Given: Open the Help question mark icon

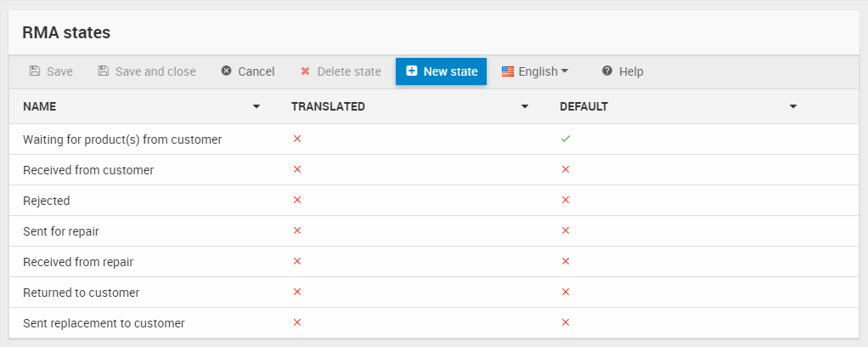Looking at the screenshot, I should coord(607,71).
